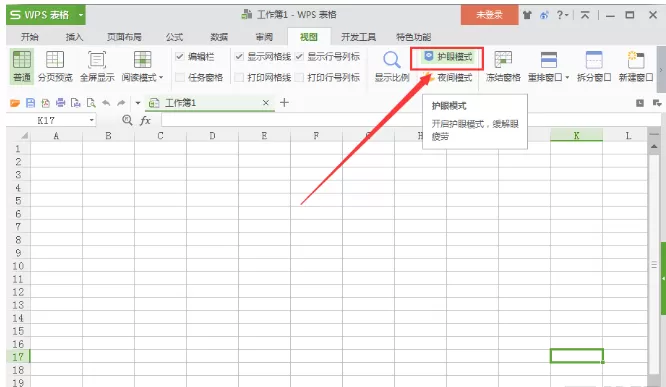
Task: Click the zoom magnifier beside fx
Action: [127, 120]
